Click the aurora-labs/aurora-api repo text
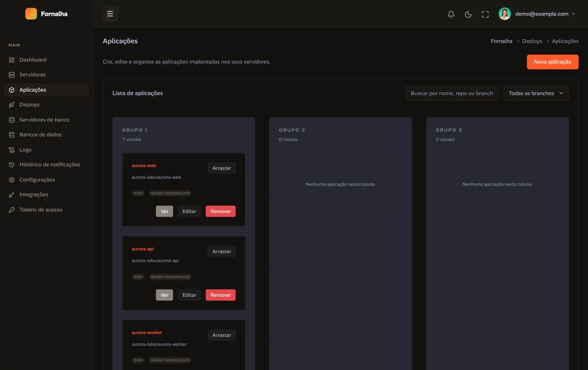The width and height of the screenshot is (588, 370). pos(155,261)
